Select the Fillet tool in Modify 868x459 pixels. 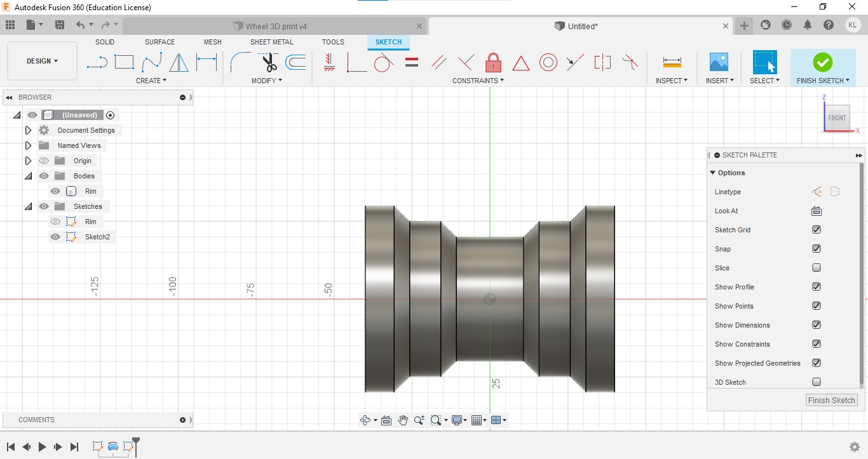pos(240,62)
